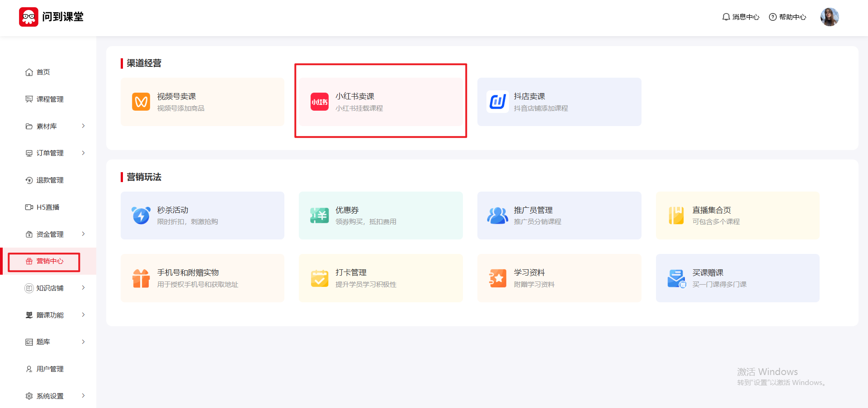Click the H5直播 camera icon

point(29,207)
